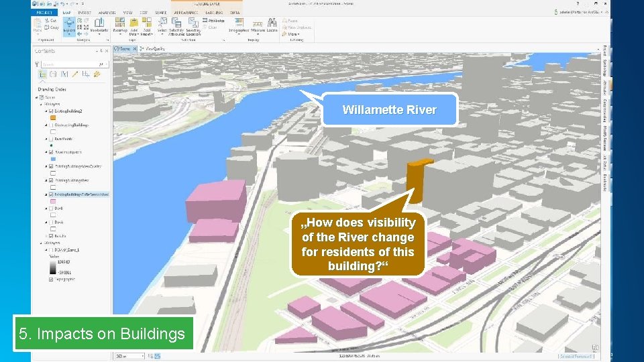Switch to the VIEW ribbon tab
The height and width of the screenshot is (362, 644).
pyautogui.click(x=127, y=13)
